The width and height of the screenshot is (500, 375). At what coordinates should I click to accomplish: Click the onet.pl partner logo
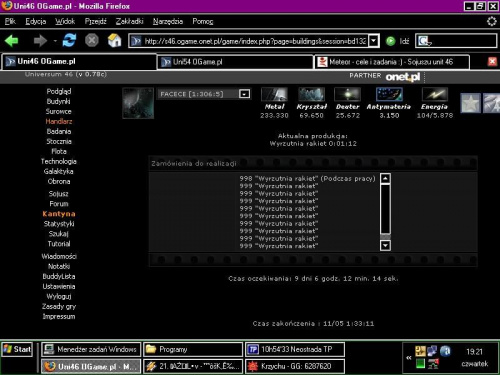(403, 77)
